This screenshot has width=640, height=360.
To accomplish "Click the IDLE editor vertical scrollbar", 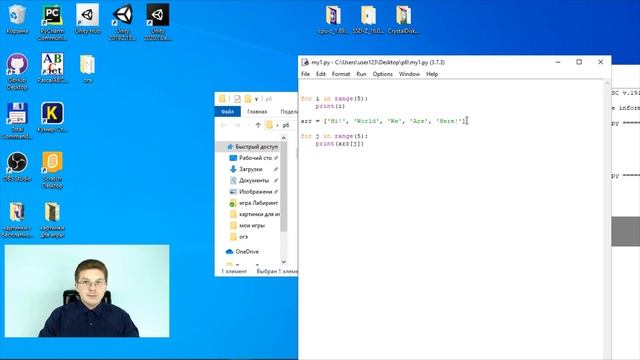I will pyautogui.click(x=607, y=220).
